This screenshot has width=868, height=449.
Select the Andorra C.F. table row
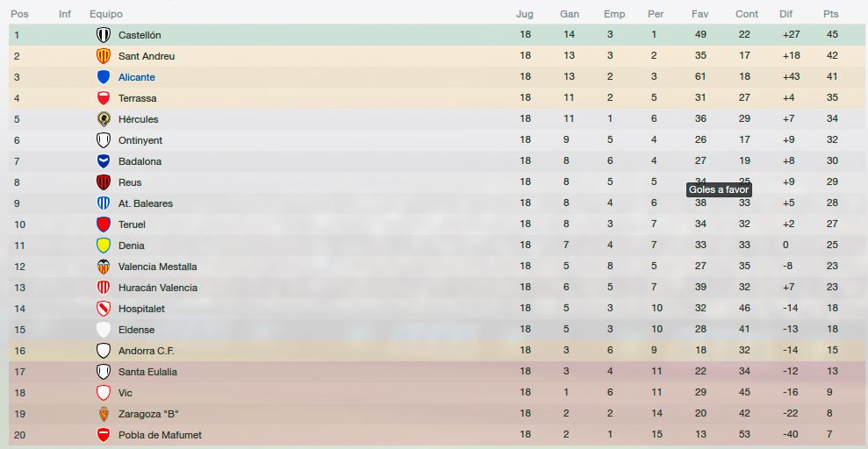pos(438,351)
